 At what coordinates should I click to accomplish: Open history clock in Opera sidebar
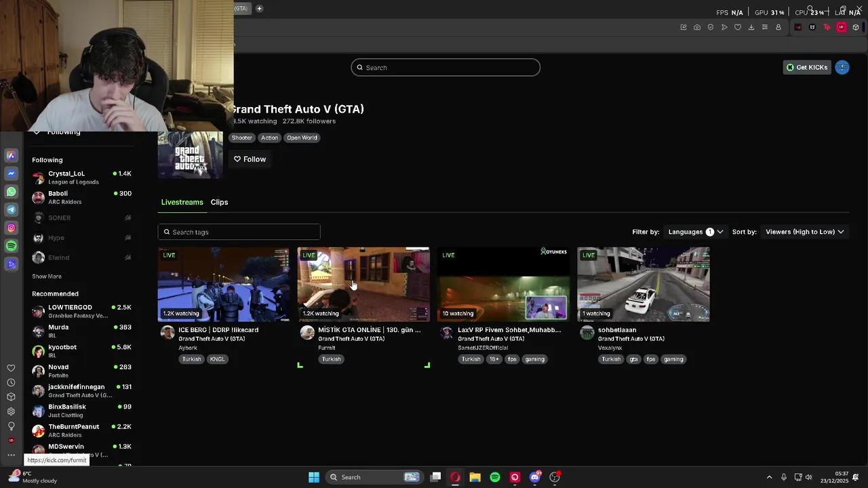click(x=11, y=382)
